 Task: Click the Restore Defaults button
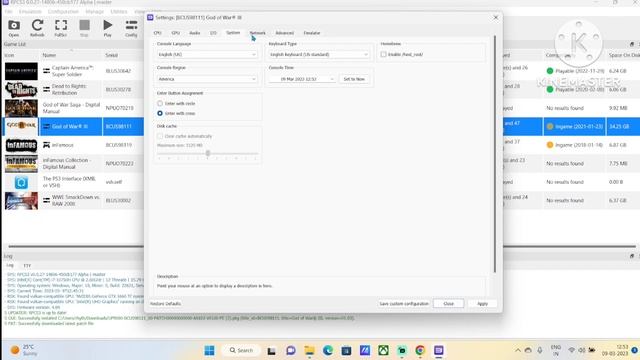coord(165,304)
